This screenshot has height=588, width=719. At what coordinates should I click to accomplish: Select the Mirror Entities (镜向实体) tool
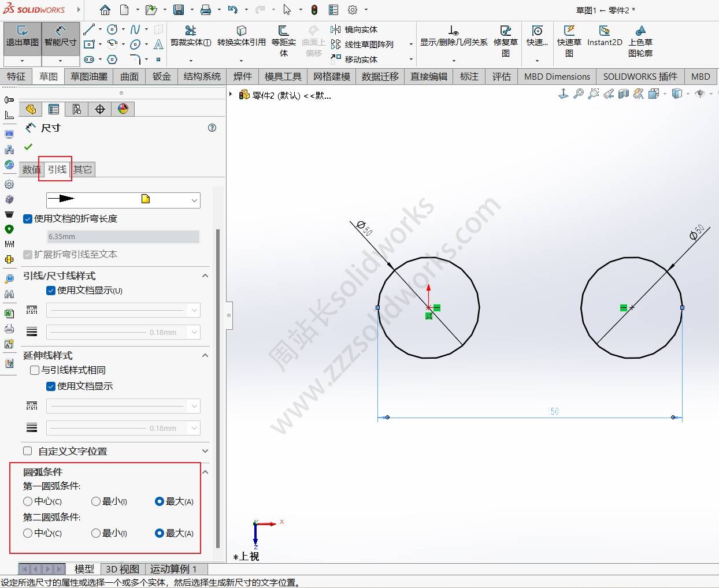354,29
